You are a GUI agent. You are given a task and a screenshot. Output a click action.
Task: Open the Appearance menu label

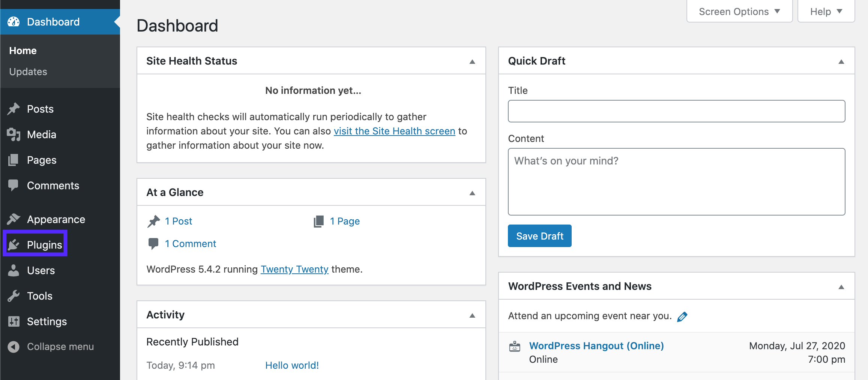coord(56,219)
